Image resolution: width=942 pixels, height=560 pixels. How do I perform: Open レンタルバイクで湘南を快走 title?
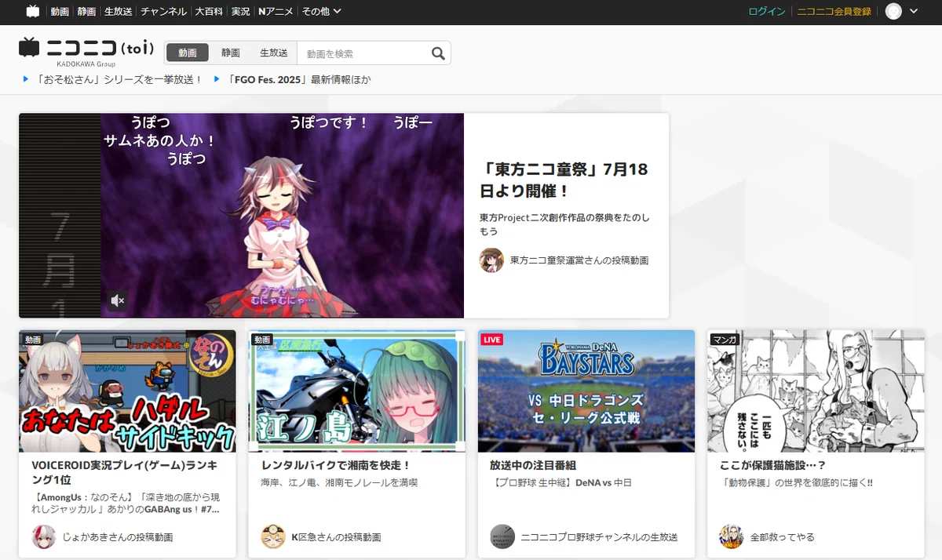336,465
